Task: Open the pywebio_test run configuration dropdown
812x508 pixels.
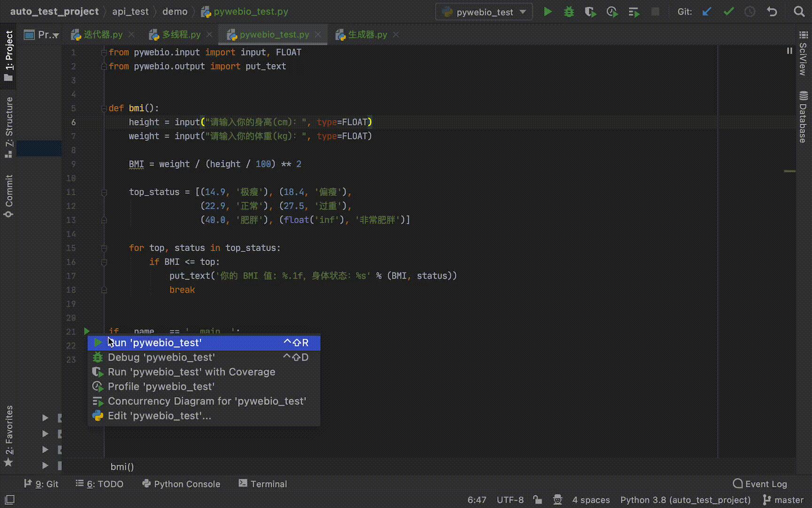Action: tap(484, 12)
